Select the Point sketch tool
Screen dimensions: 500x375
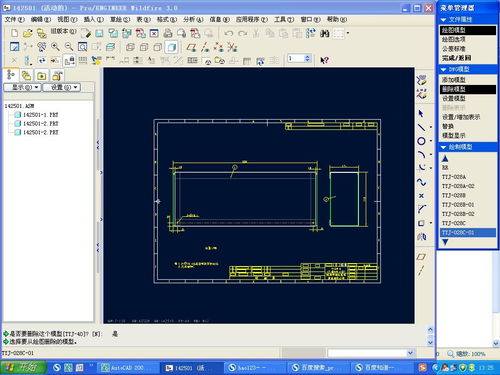(421, 196)
